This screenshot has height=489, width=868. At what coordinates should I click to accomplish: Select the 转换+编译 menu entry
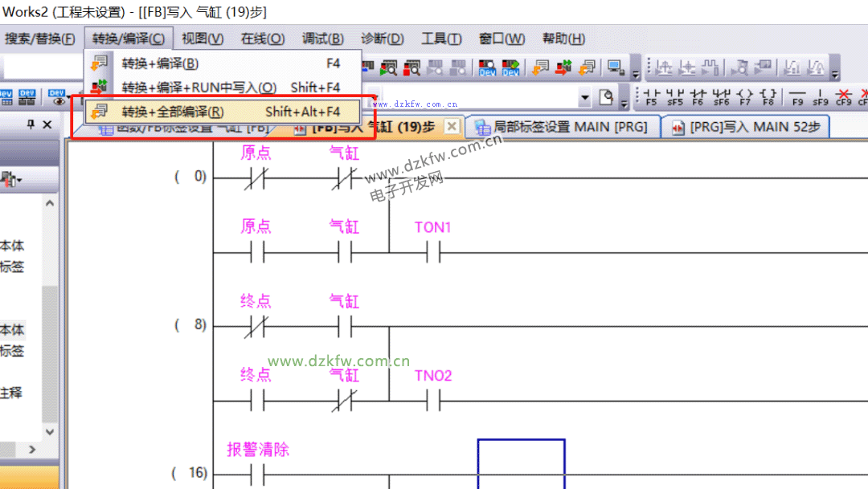point(160,63)
